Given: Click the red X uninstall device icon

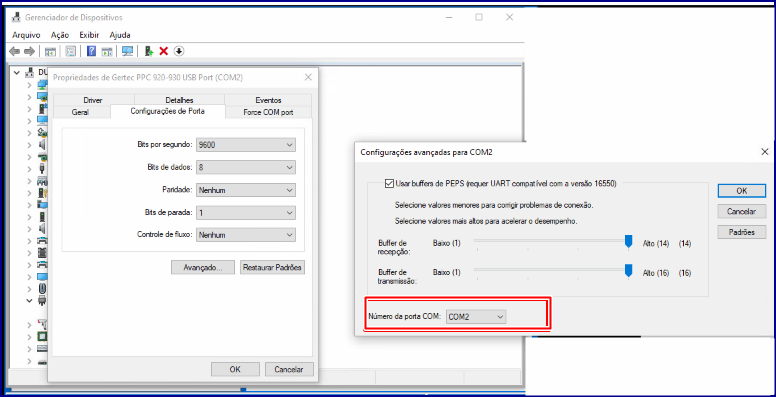Looking at the screenshot, I should [x=164, y=51].
